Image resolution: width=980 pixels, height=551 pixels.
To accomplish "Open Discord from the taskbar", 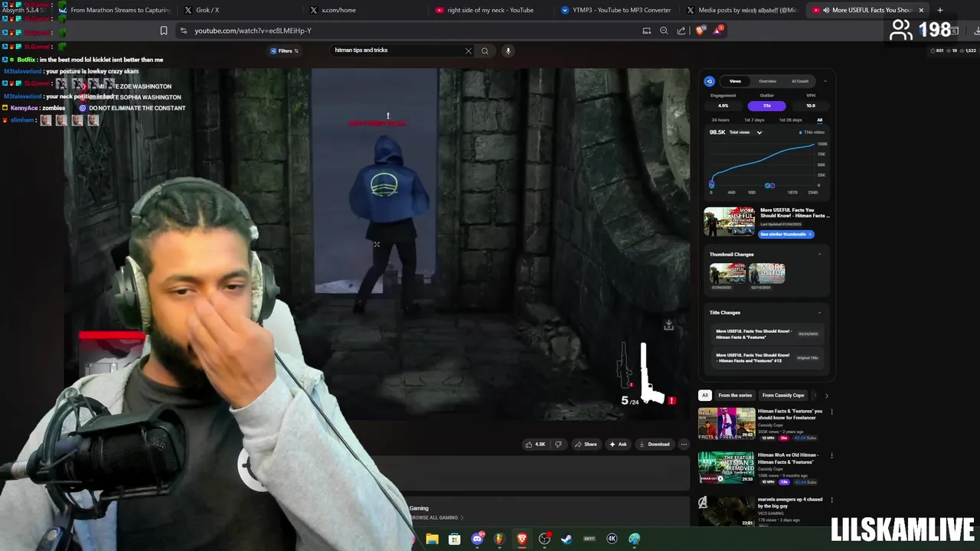I will (478, 539).
